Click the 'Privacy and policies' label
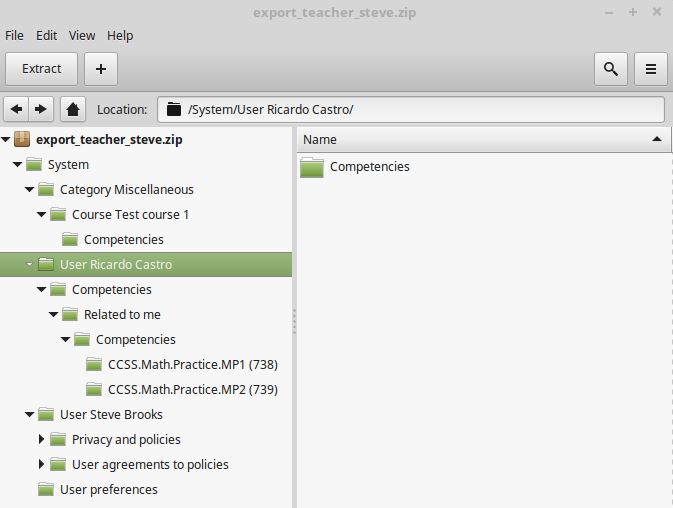 126,440
